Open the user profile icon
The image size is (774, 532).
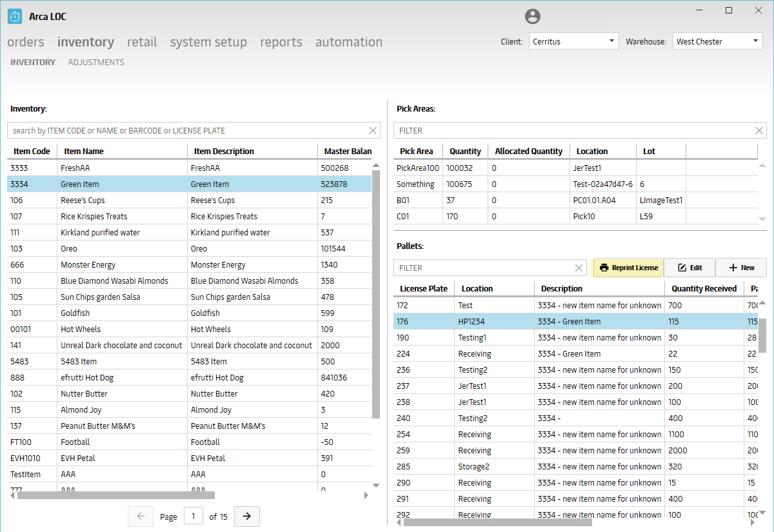(x=532, y=17)
